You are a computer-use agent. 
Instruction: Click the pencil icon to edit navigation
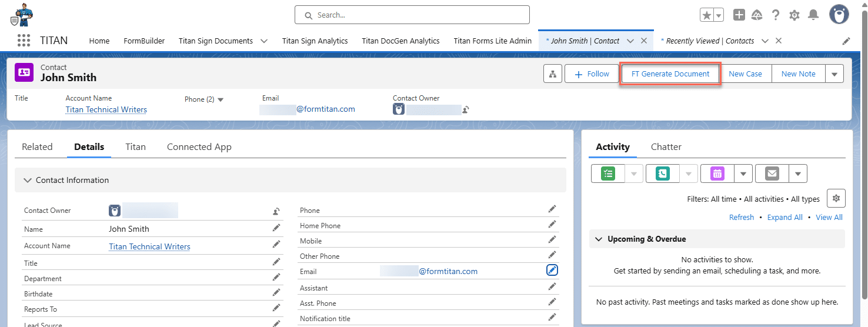click(x=846, y=41)
